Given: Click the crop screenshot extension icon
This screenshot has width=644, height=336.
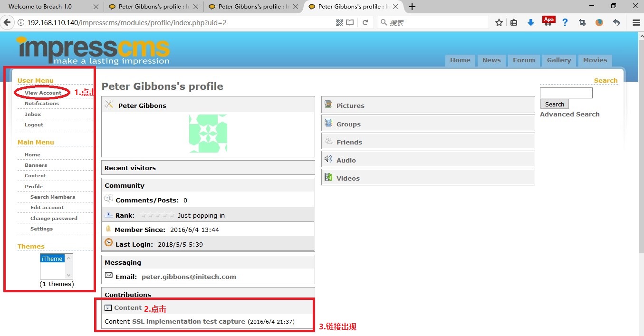Looking at the screenshot, I should tap(582, 22).
